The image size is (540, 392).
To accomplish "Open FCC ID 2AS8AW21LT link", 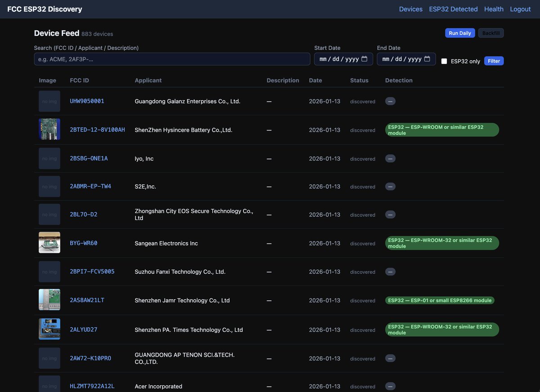I will point(87,300).
